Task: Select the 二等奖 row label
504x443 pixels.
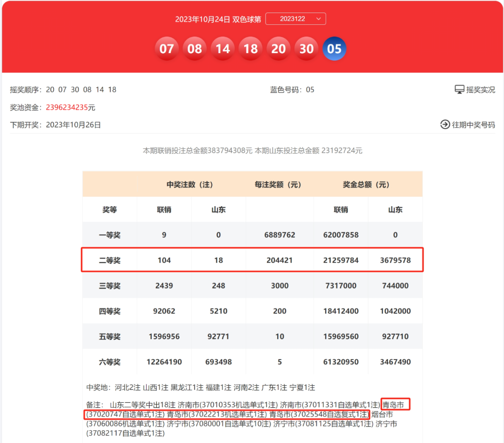Action: (110, 260)
